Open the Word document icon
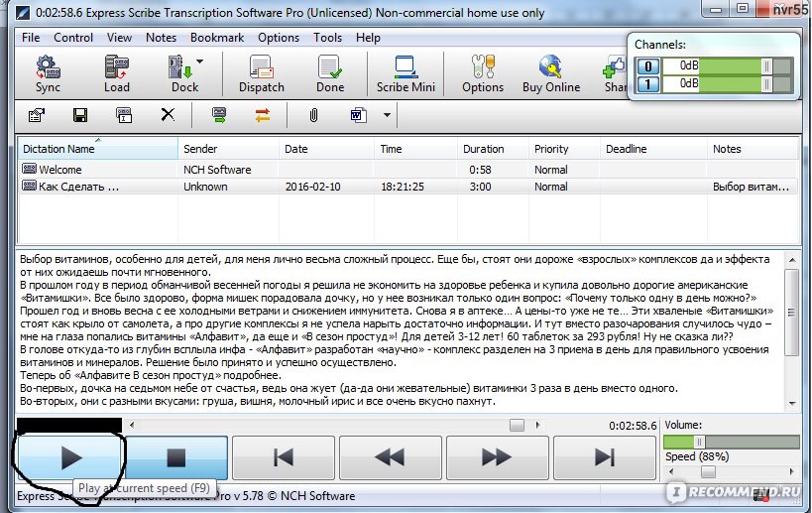812x513 pixels. [358, 114]
